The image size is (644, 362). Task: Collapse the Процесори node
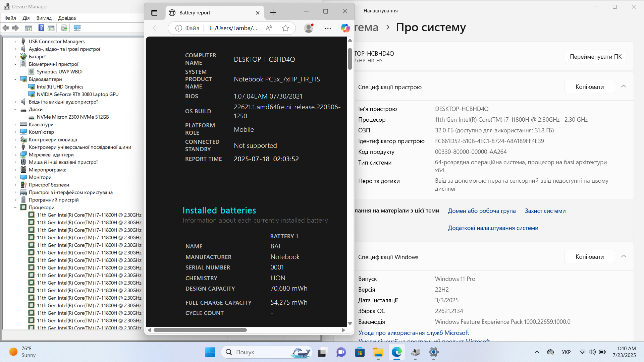[15, 207]
